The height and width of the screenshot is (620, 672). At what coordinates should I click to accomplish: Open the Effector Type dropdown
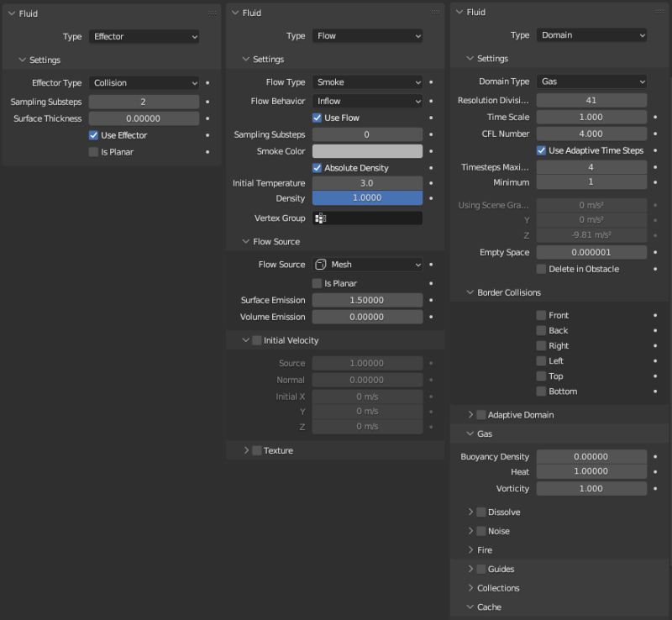(x=144, y=83)
